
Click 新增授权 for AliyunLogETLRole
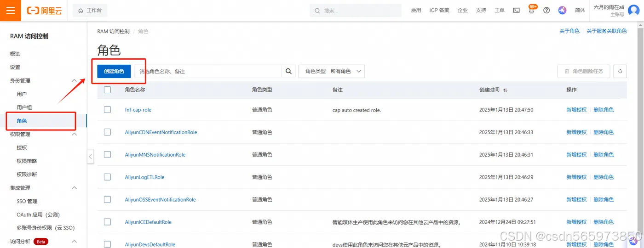click(x=576, y=177)
